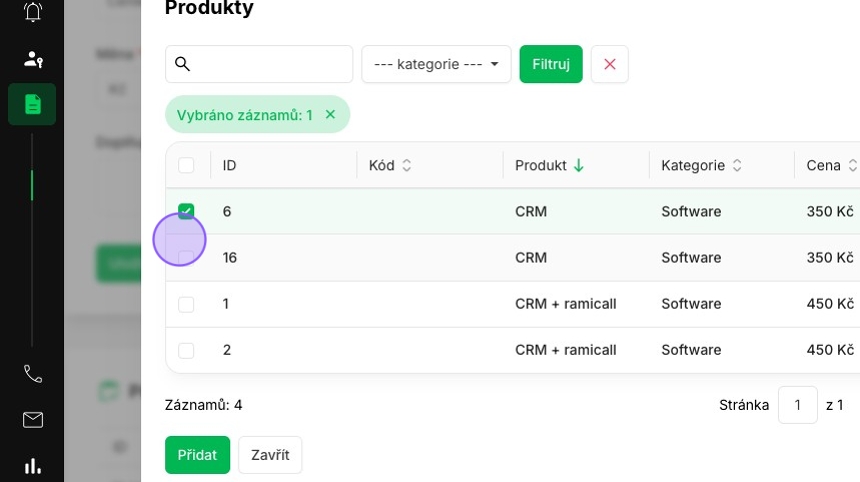Sort table by Kategorie column
Image resolution: width=860 pixels, height=482 pixels.
(x=701, y=165)
